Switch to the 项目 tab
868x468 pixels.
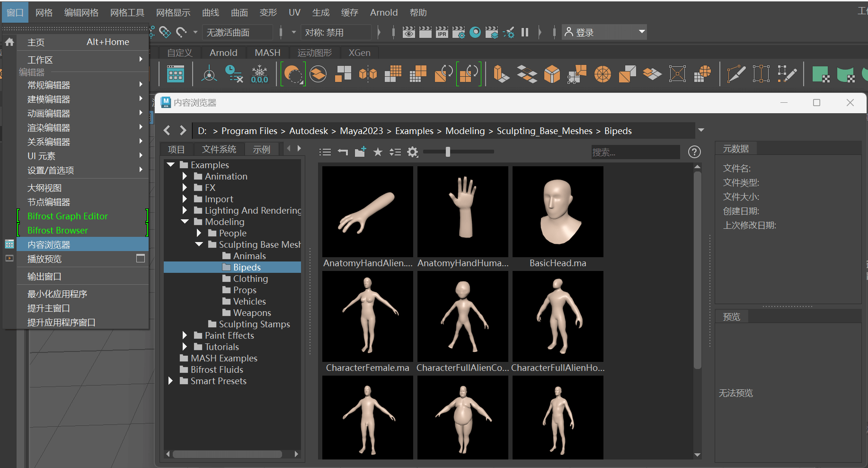click(x=177, y=149)
